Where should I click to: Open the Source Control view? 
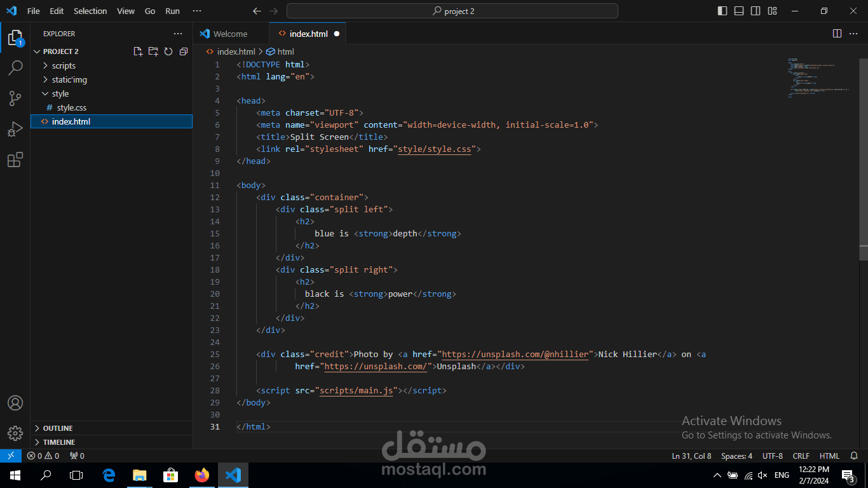(x=15, y=98)
